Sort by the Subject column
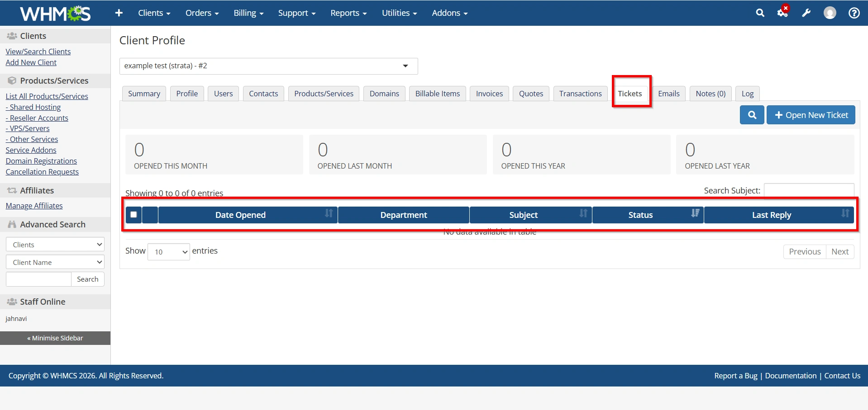868x410 pixels. click(x=530, y=215)
